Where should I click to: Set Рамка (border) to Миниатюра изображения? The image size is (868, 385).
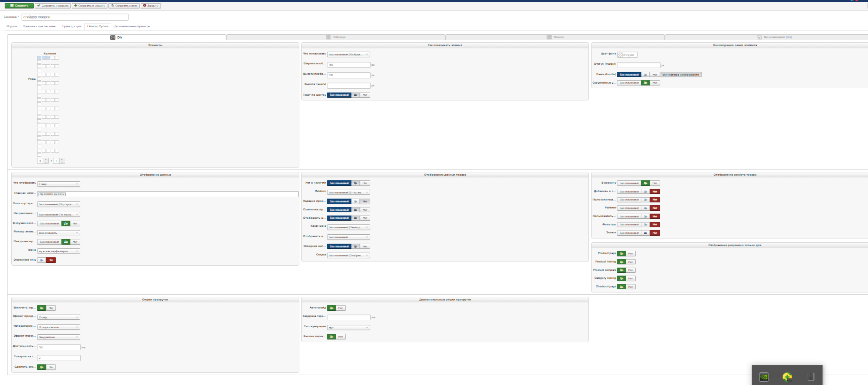[681, 75]
